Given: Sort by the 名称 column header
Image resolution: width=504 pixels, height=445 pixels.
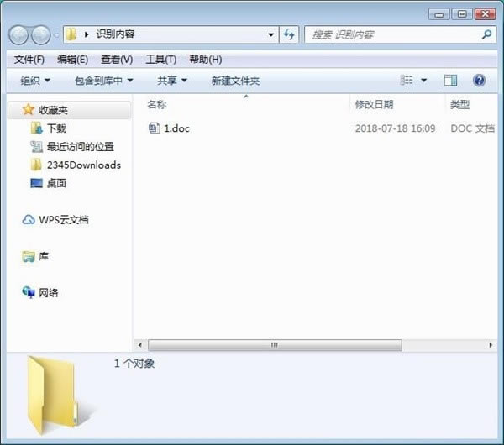Looking at the screenshot, I should pyautogui.click(x=157, y=104).
